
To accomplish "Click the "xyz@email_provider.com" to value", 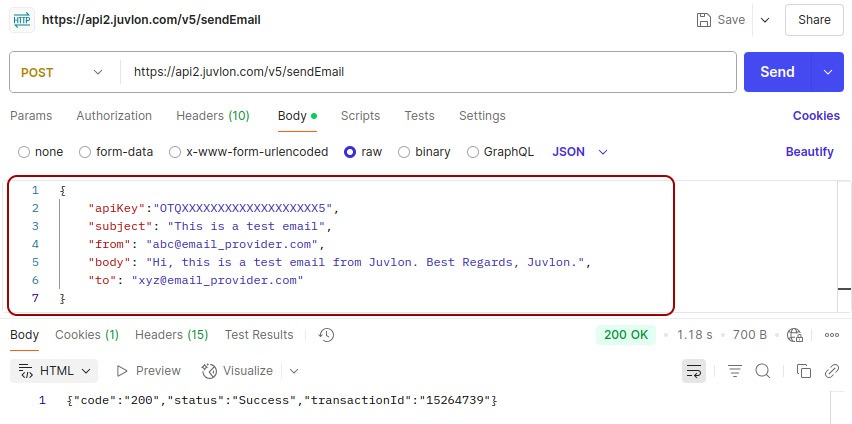I will pyautogui.click(x=217, y=280).
